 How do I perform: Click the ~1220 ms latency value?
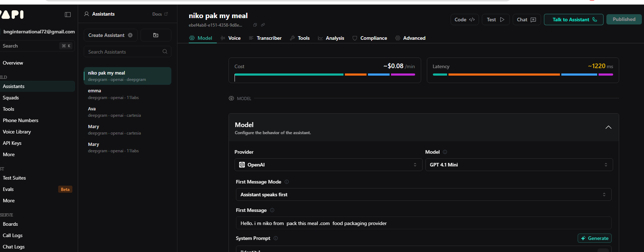click(x=600, y=66)
